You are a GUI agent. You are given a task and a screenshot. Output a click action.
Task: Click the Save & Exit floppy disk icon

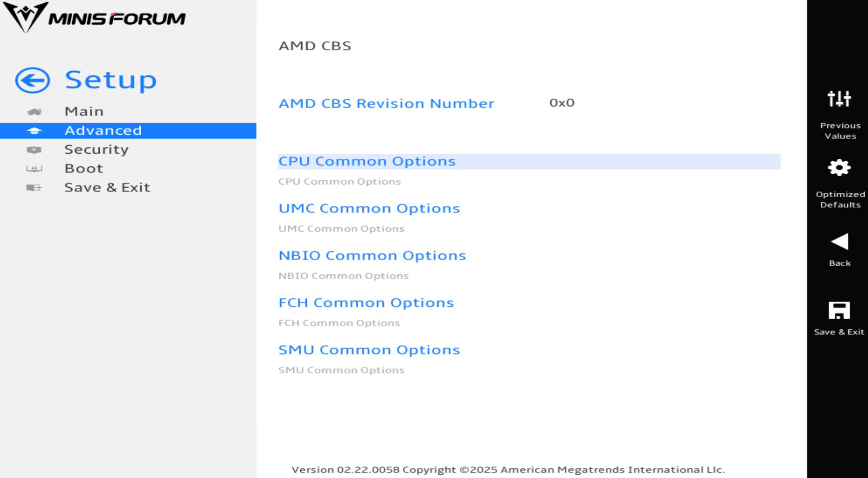pyautogui.click(x=839, y=311)
